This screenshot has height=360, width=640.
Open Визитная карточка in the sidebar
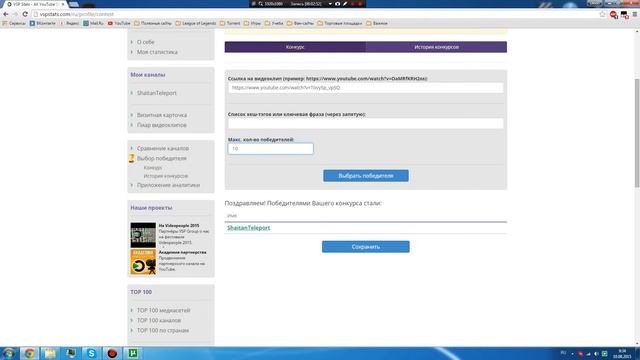pyautogui.click(x=162, y=115)
